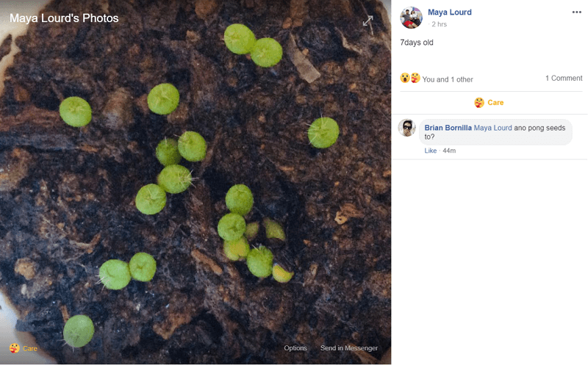
Task: Click the care emoji in reactions summary
Action: pyautogui.click(x=415, y=79)
